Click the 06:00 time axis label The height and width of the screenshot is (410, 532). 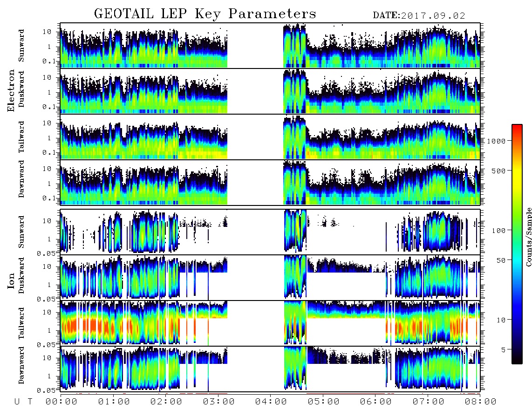tap(376, 402)
